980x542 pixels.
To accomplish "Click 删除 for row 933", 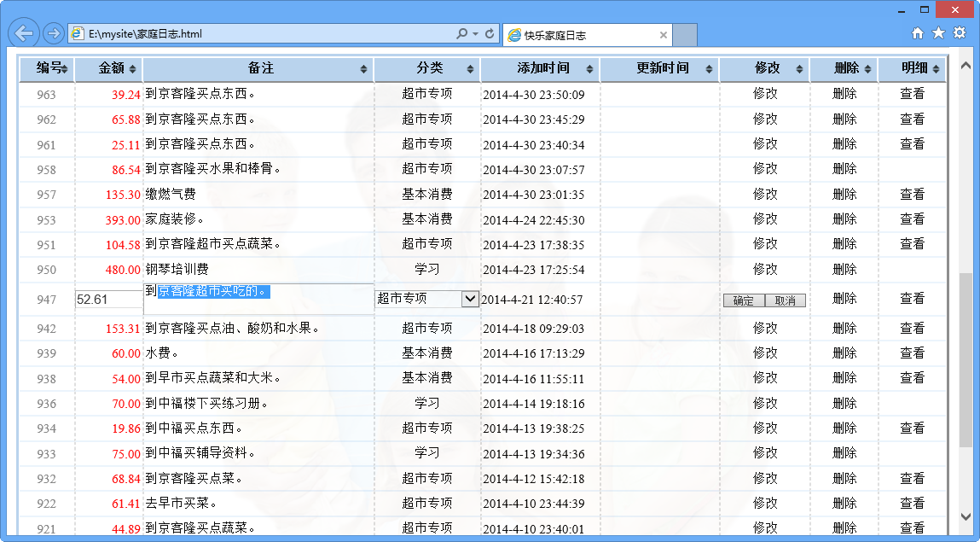I will click(844, 453).
